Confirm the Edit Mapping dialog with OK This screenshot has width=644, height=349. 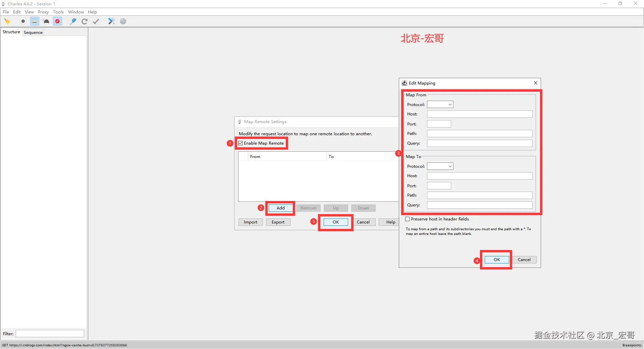[497, 260]
